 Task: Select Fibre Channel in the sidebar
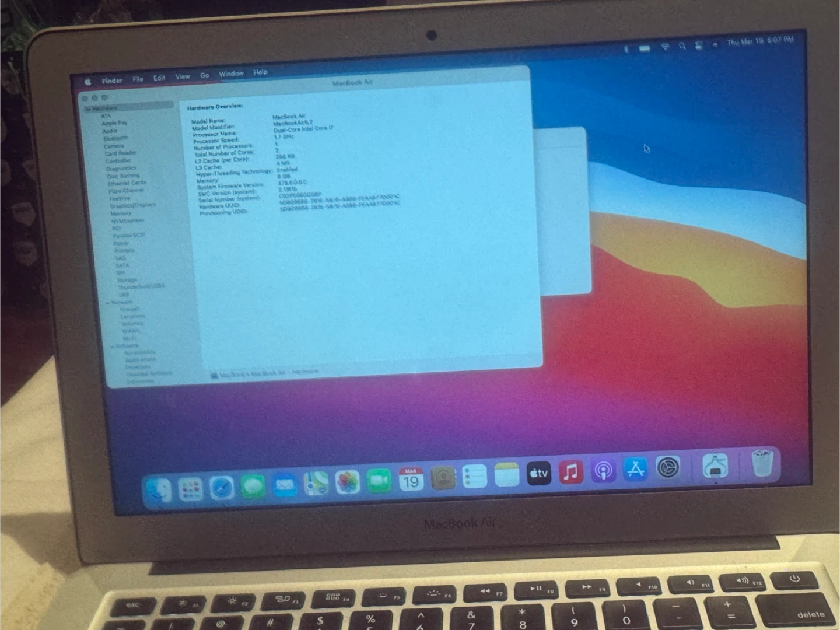[x=126, y=190]
